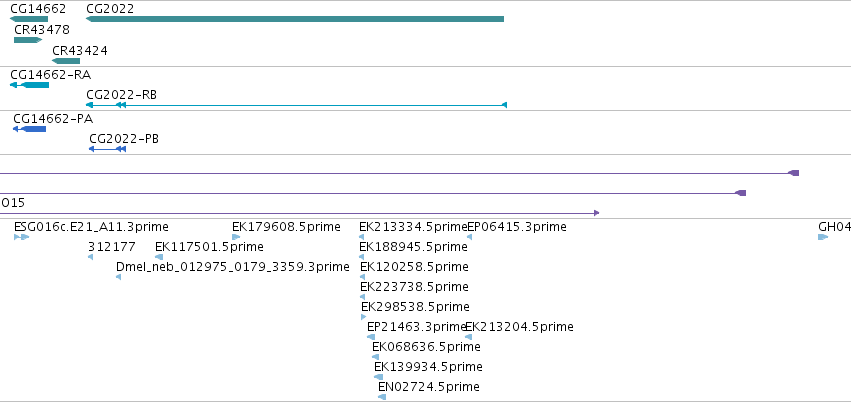Select the Dmel_neb_012975_0179_3359.3prime label
Viewport: 851px width, 402px height.
(233, 267)
